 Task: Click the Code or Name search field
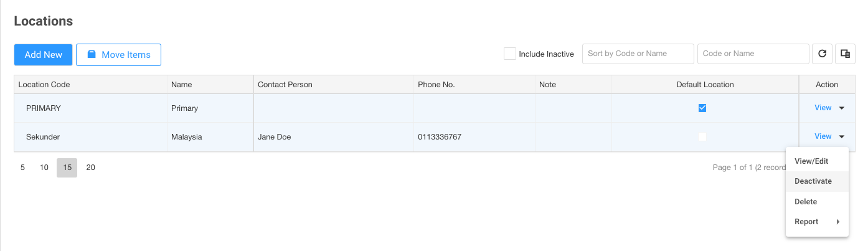click(753, 54)
